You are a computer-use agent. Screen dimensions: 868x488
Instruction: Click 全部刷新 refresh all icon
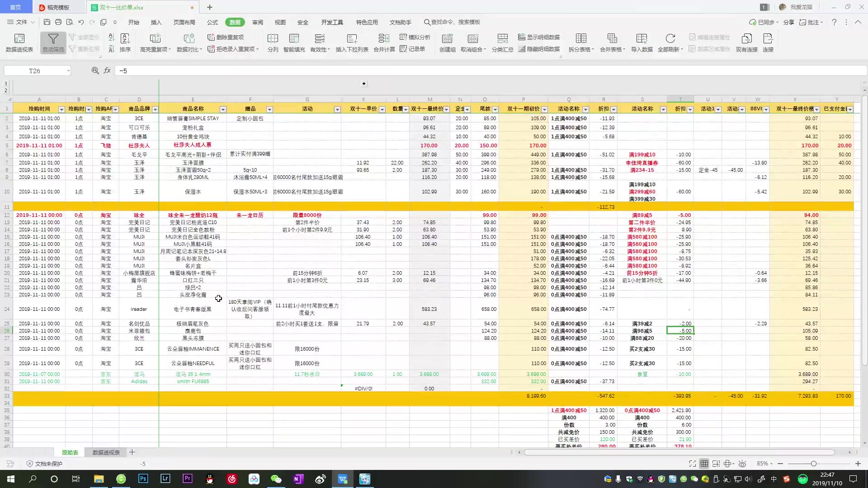point(670,43)
